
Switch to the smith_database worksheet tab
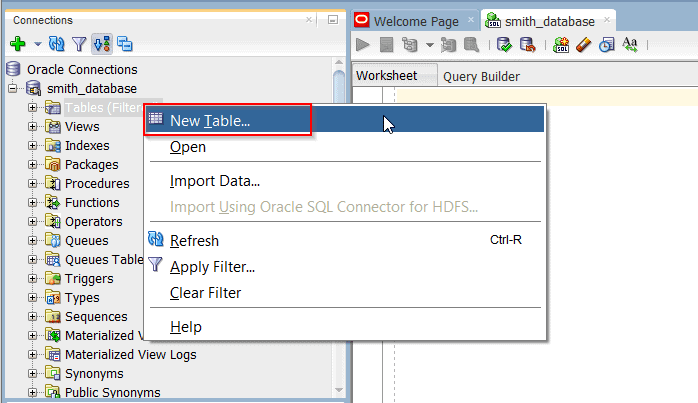click(x=549, y=21)
